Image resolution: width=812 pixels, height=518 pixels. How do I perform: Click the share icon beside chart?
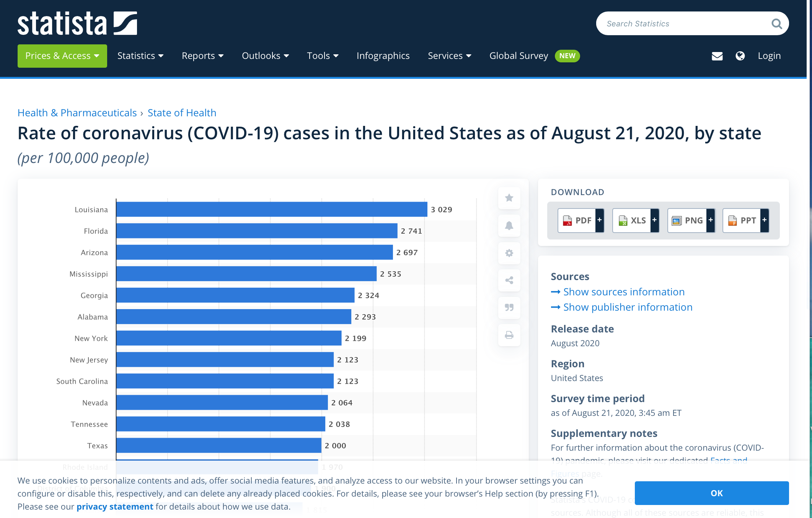[x=509, y=280]
